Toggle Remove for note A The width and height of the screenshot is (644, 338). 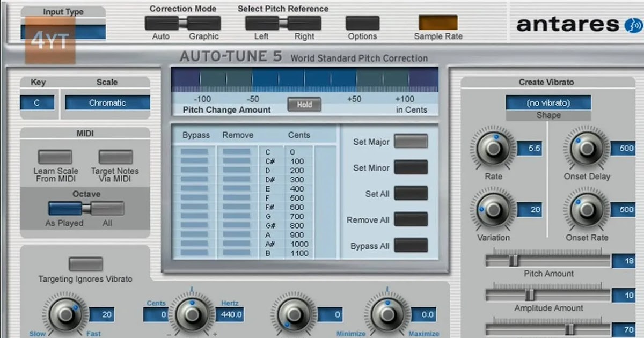click(237, 234)
